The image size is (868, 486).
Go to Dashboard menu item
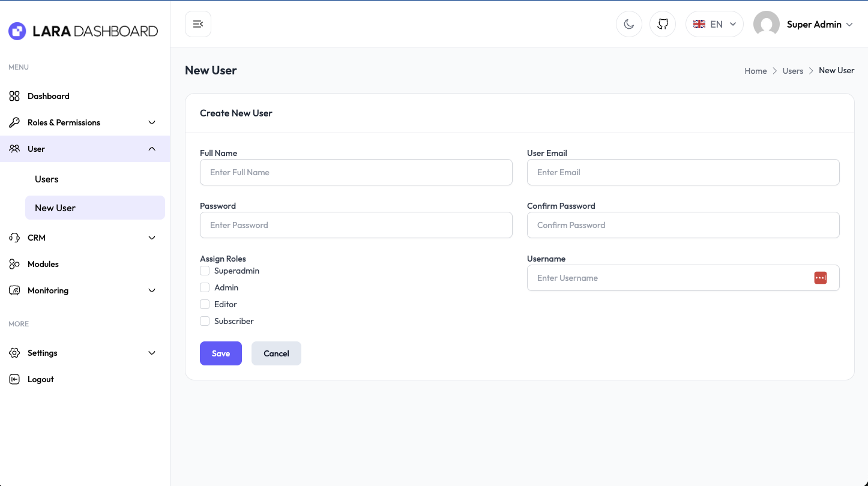[x=48, y=96]
